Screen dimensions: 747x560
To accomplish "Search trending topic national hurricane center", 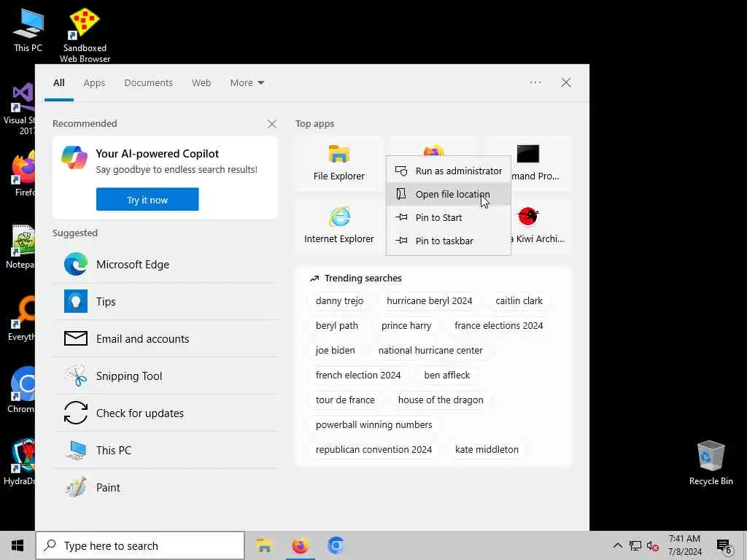I will 430,351.
